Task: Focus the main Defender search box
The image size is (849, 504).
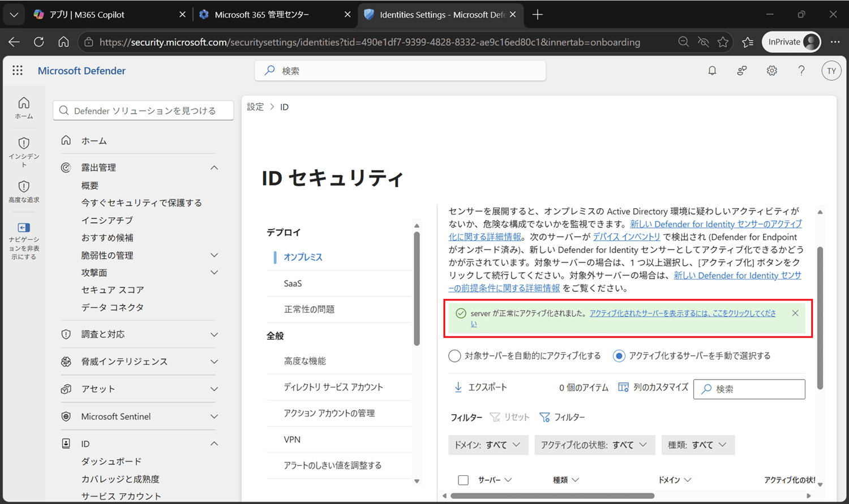Action: [400, 71]
